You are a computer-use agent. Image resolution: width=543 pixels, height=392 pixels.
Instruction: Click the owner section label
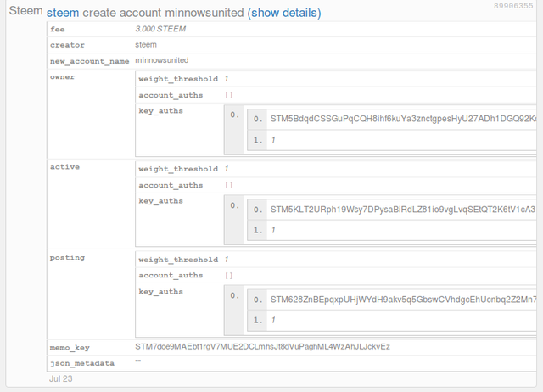62,77
